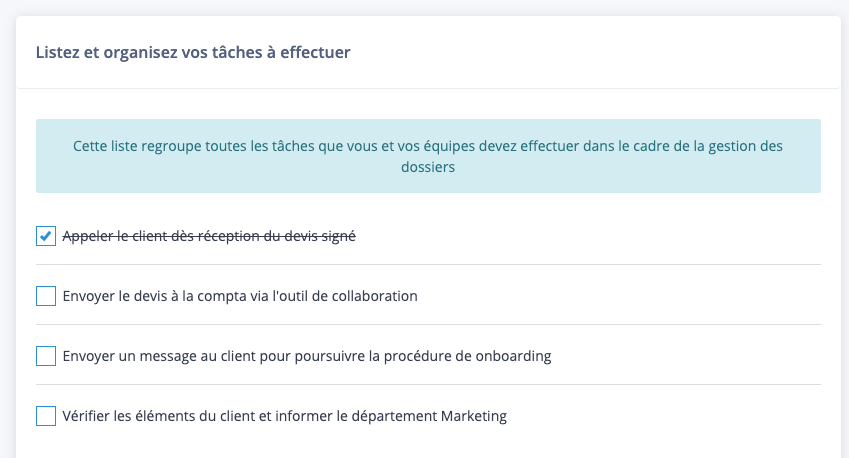Viewport: 849px width, 458px height.
Task: Check 'Envoyer le devis à la compta' task
Action: [x=46, y=296]
